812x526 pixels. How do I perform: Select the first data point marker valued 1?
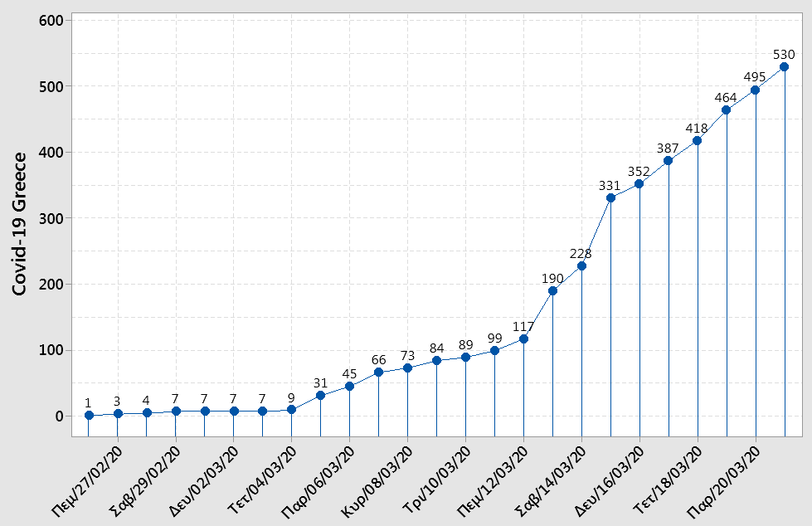[x=89, y=416]
